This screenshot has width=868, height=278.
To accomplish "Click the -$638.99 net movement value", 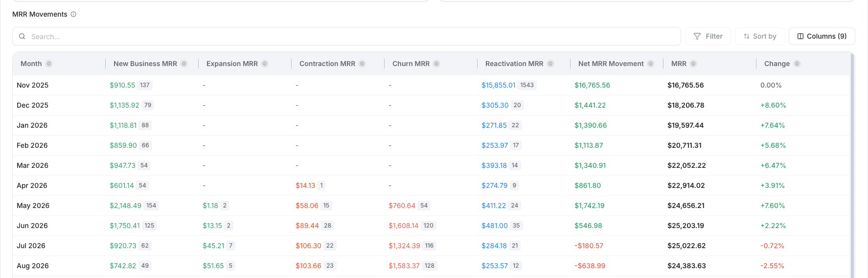I will [590, 266].
